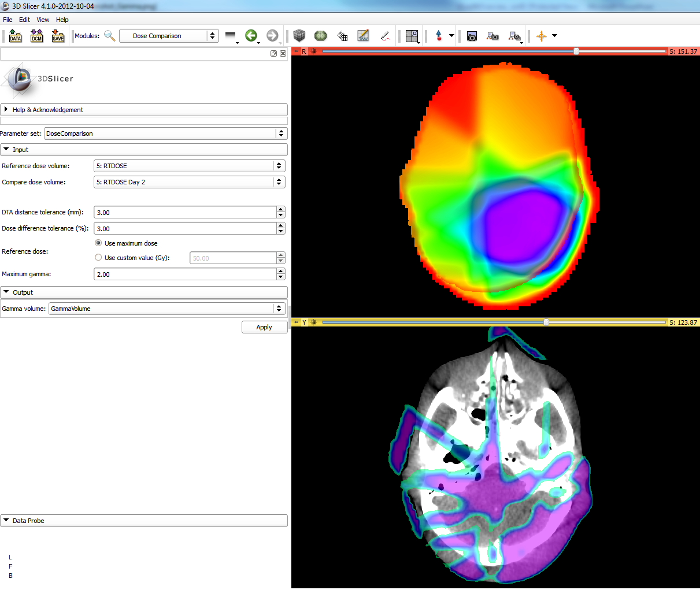Click the Load DATA toolbar icon
Screen dimensions: 700x601
click(16, 36)
